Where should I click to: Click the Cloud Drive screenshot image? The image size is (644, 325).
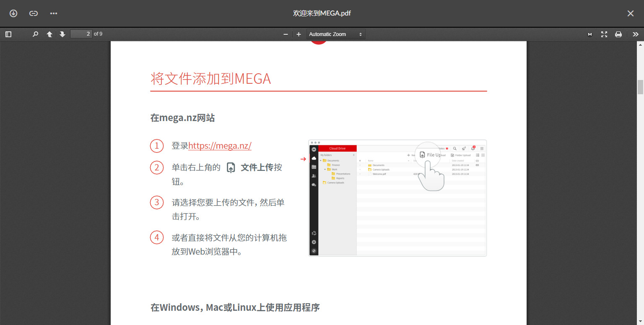[397, 198]
